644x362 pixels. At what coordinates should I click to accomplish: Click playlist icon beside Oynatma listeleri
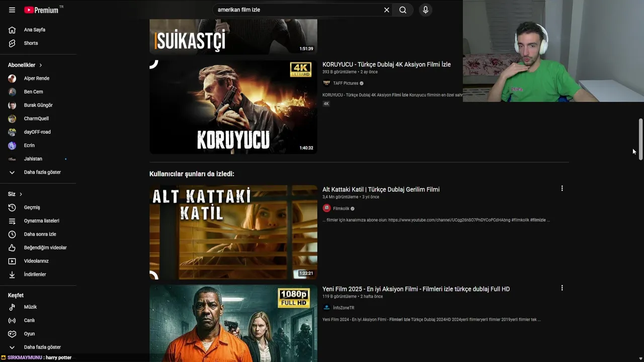coord(12,221)
